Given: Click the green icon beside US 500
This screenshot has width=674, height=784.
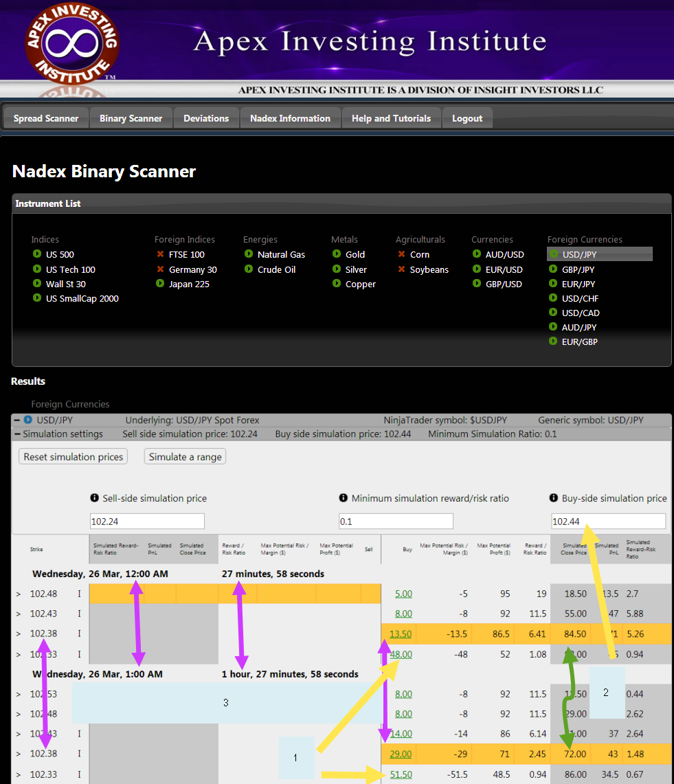Looking at the screenshot, I should pyautogui.click(x=37, y=254).
